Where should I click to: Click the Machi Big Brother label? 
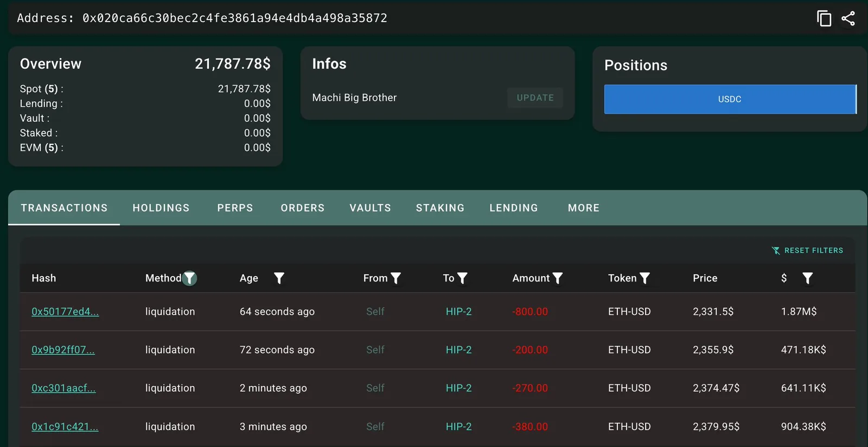pyautogui.click(x=355, y=98)
